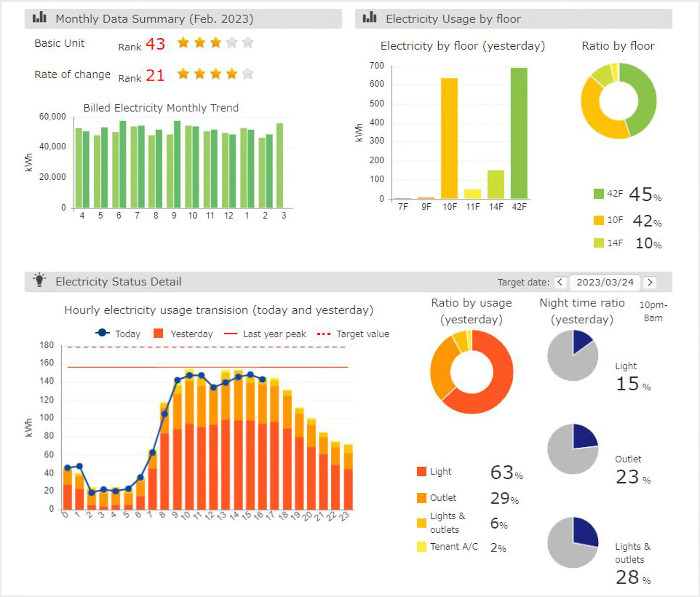Image resolution: width=700 pixels, height=597 pixels.
Task: Click the Light legend item in usage ratio
Action: (434, 471)
